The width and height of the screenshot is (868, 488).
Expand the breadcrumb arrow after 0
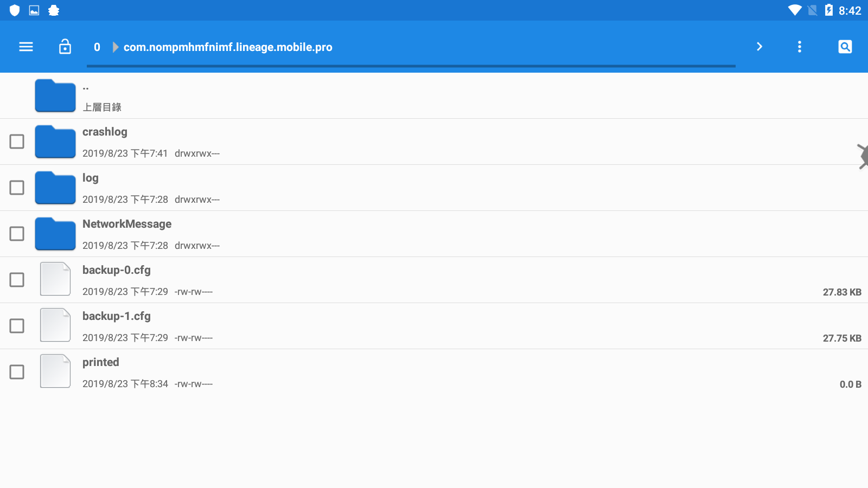[x=115, y=47]
